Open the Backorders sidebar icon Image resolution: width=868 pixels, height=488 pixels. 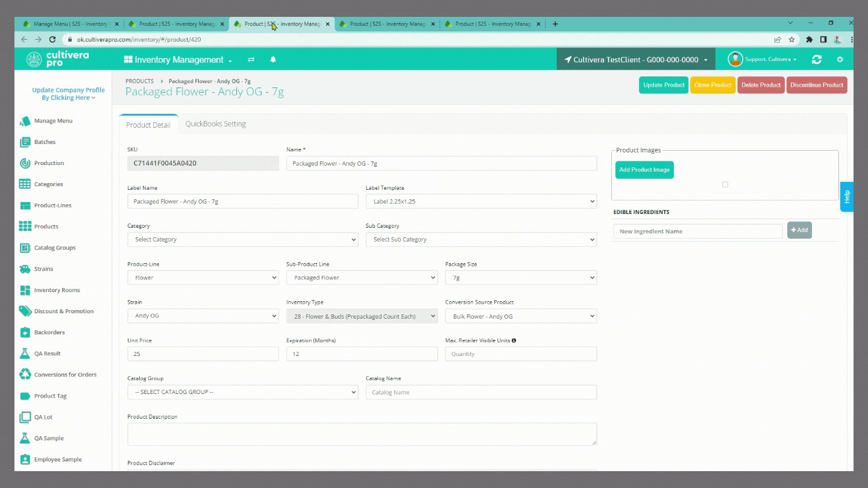point(25,333)
